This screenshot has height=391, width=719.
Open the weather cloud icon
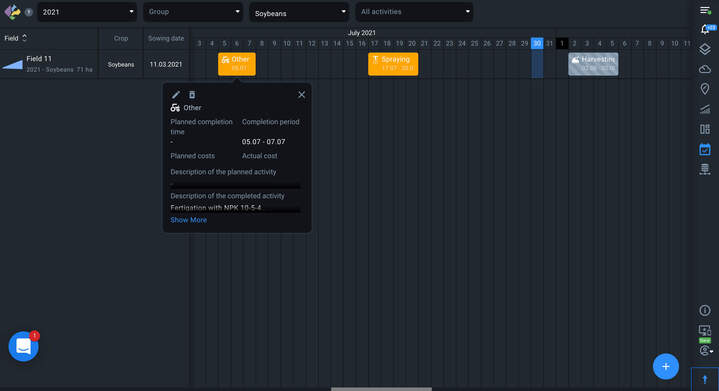click(705, 69)
